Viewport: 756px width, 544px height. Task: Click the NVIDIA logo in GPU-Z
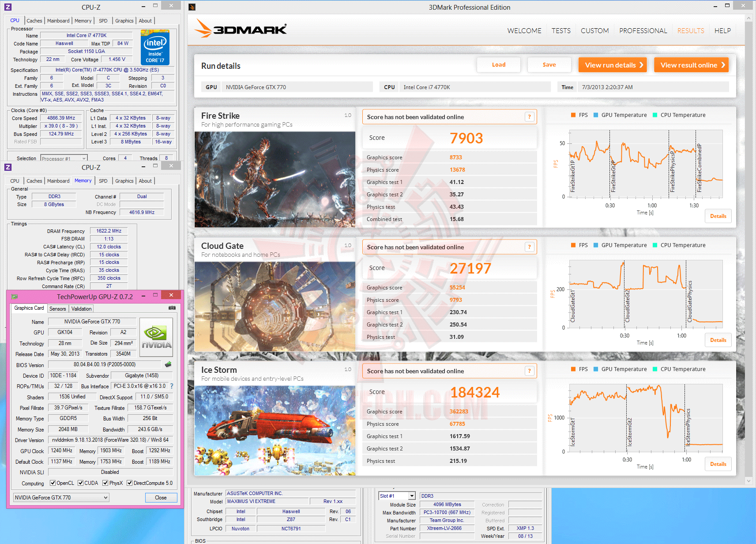point(156,338)
